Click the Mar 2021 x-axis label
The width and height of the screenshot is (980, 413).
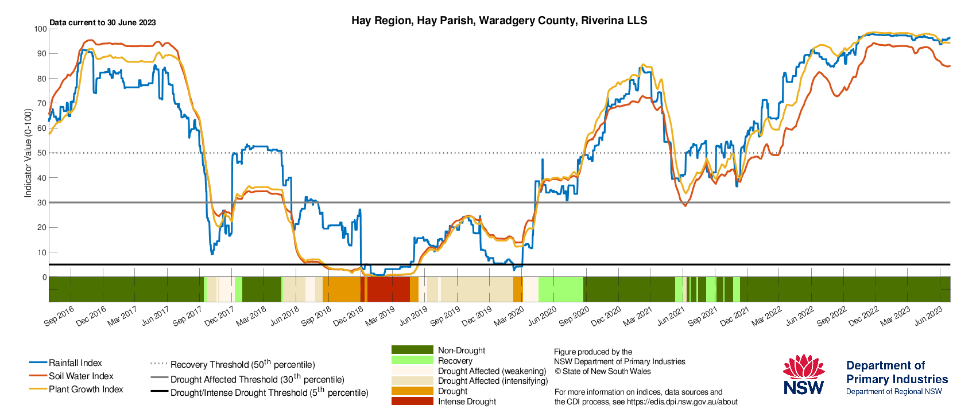[x=637, y=316]
